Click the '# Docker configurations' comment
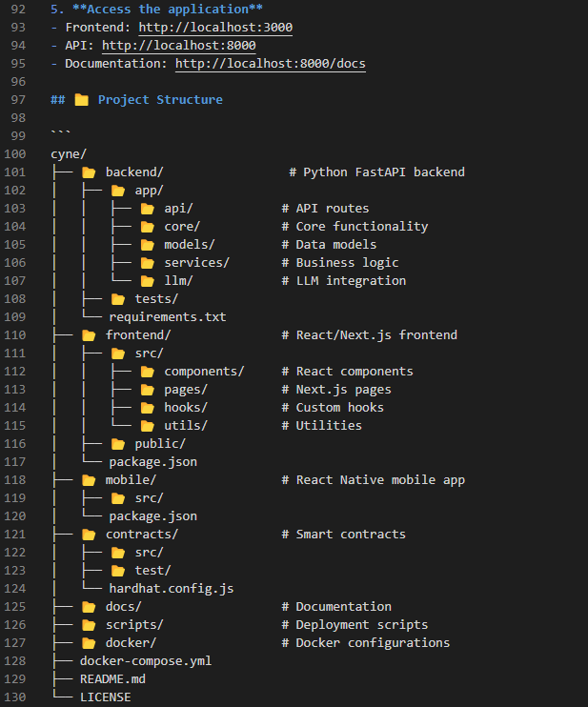The image size is (588, 707). (x=366, y=642)
